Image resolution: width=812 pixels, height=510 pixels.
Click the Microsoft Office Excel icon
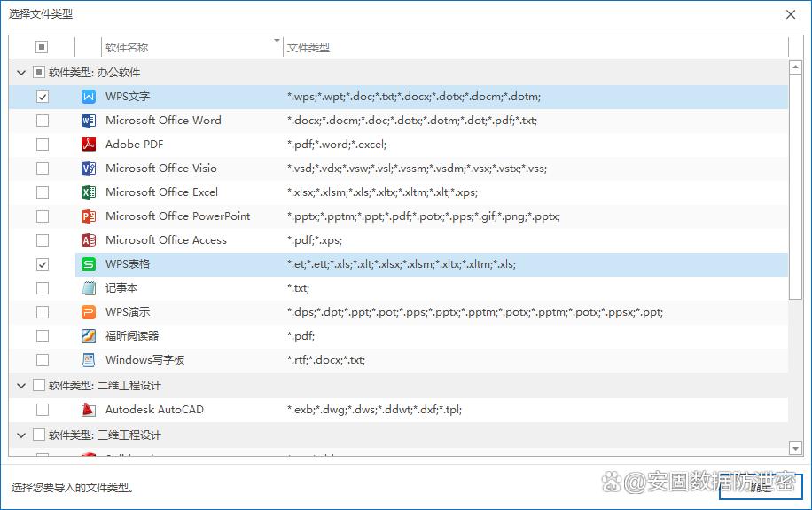click(89, 192)
